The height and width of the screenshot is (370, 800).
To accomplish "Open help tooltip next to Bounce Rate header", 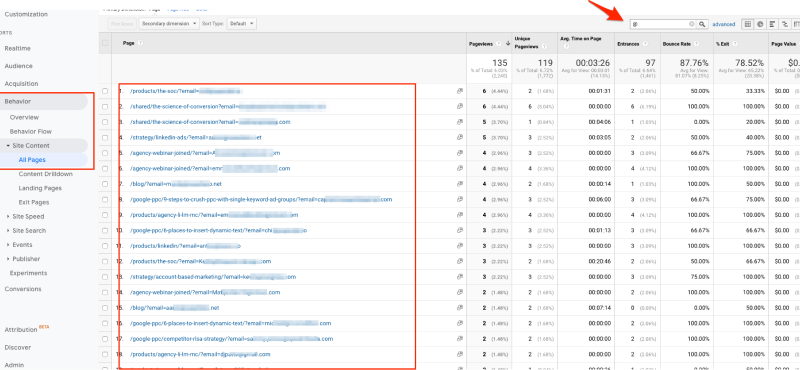I will point(697,44).
